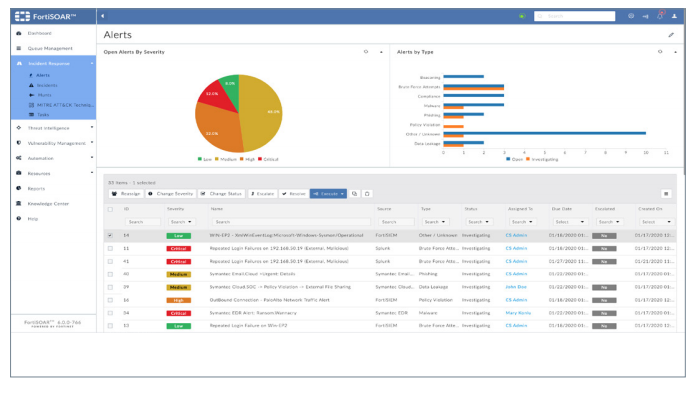The image size is (698, 395).
Task: Click the copy/clone icon in grid toolbar
Action: click(354, 194)
